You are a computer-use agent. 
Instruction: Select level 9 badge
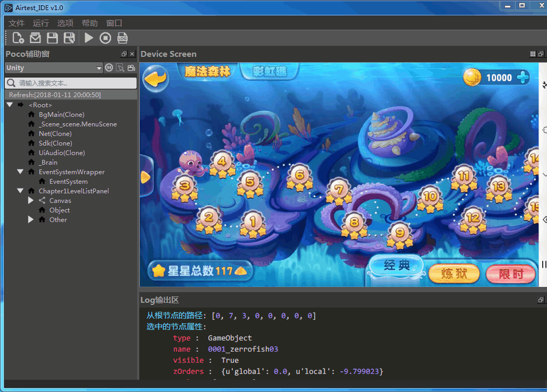coord(400,234)
